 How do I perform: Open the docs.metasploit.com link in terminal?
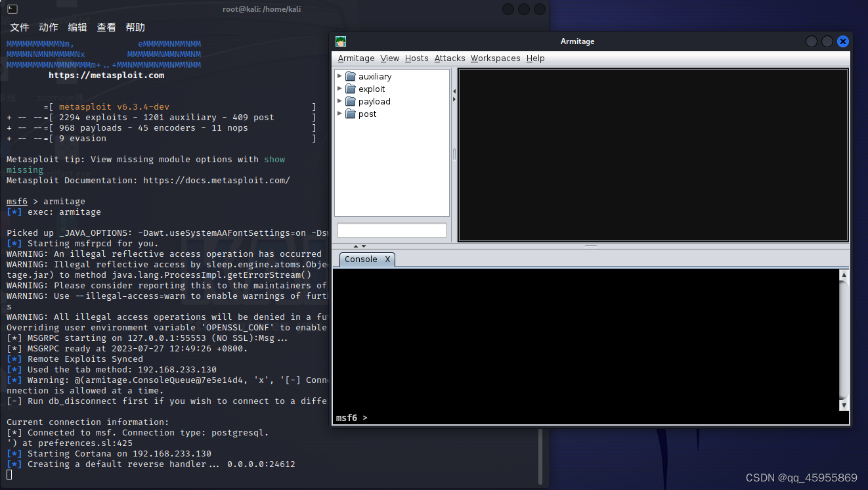217,181
